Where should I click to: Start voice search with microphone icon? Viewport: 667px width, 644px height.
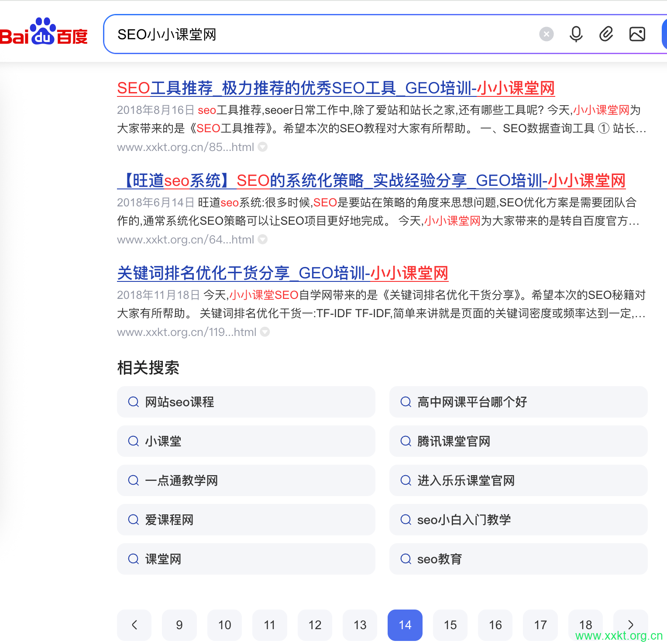[x=576, y=34]
